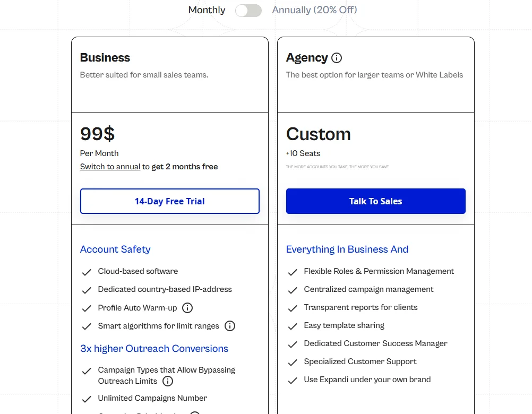Click the 3x higher Outreach Conversions heading

[x=155, y=348]
